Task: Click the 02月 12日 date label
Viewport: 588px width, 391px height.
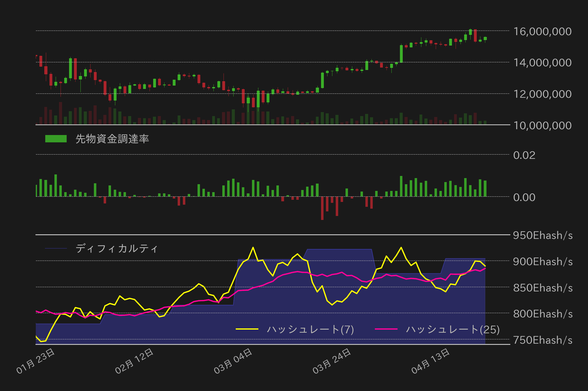Action: pyautogui.click(x=135, y=361)
